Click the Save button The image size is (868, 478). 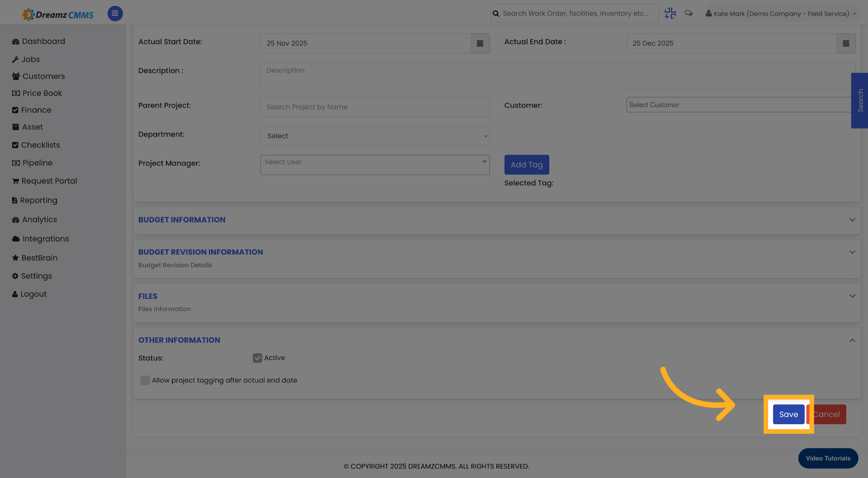(788, 414)
